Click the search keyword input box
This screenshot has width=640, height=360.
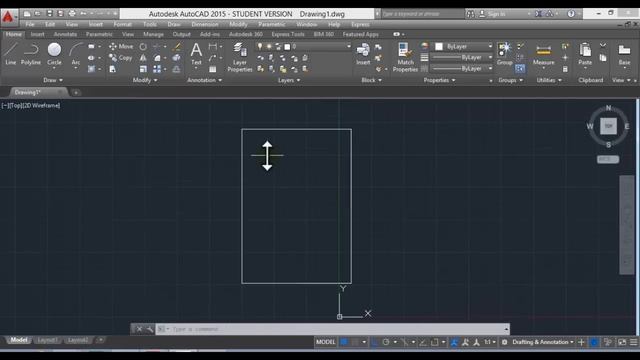[x=423, y=14]
